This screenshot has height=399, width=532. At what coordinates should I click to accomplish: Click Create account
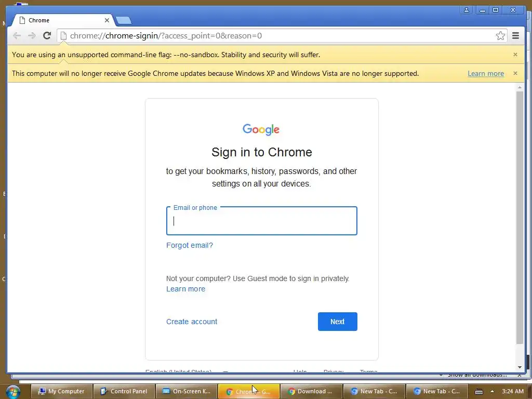(192, 322)
